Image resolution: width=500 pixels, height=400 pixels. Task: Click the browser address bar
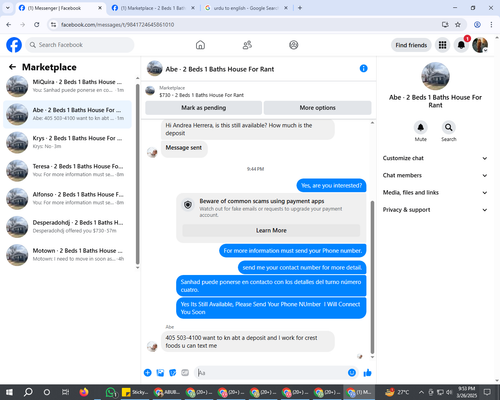click(x=247, y=25)
